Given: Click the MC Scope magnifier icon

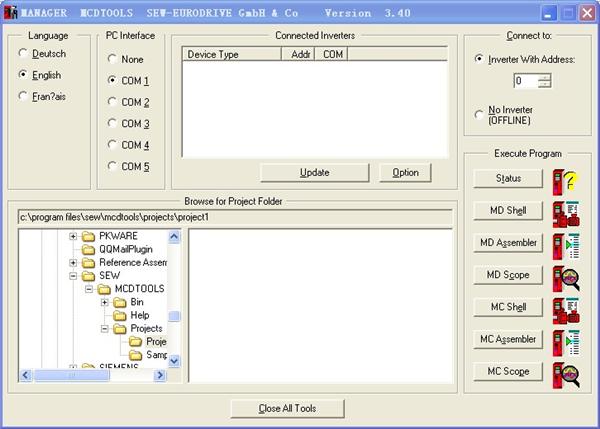Looking at the screenshot, I should 566,375.
